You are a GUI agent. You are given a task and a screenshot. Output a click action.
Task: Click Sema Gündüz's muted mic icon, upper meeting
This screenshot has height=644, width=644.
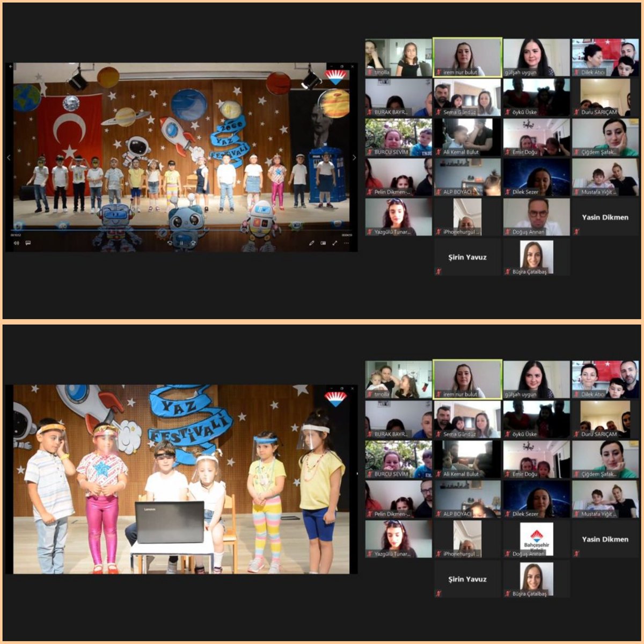(438, 112)
